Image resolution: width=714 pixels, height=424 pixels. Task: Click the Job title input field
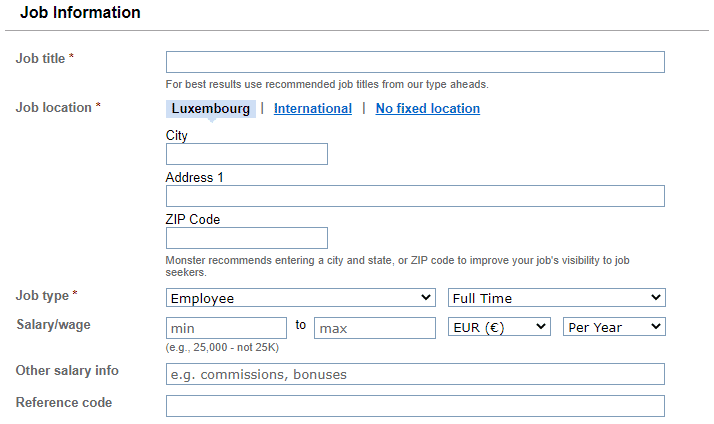[x=415, y=62]
